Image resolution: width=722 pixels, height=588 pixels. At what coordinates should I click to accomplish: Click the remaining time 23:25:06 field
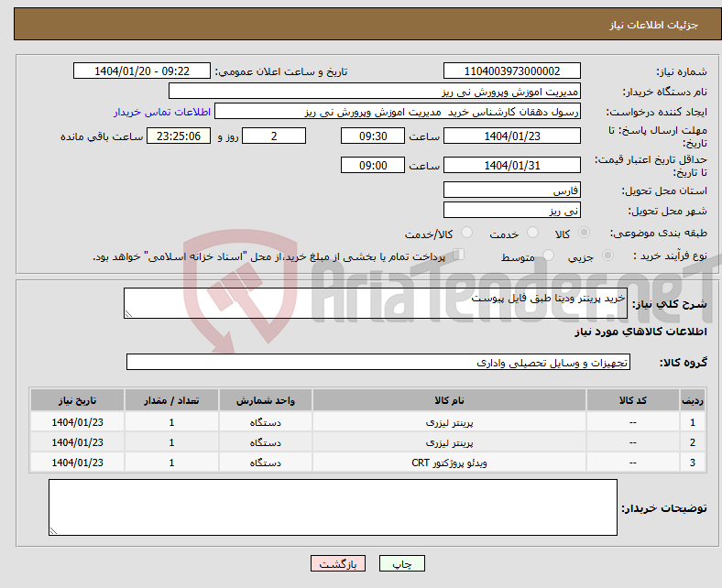pyautogui.click(x=179, y=136)
